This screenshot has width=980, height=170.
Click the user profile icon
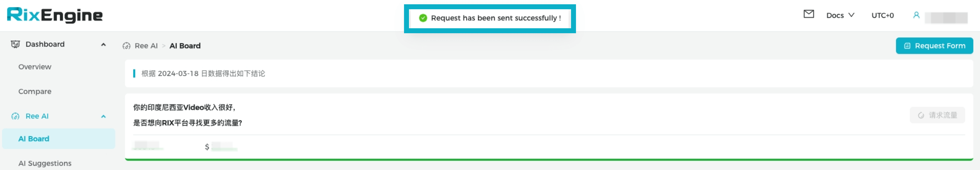point(916,15)
